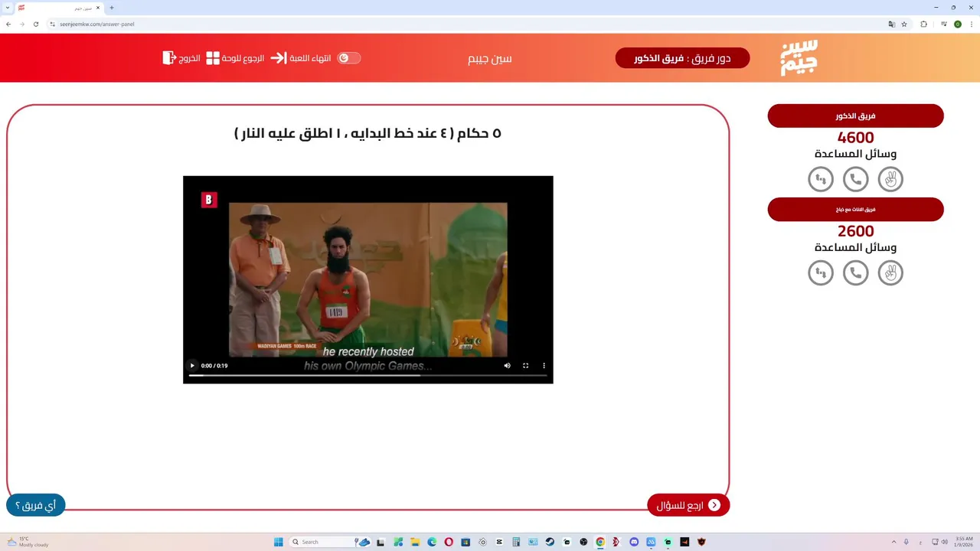Click the browser address bar
The width and height of the screenshot is (980, 551).
click(x=467, y=24)
